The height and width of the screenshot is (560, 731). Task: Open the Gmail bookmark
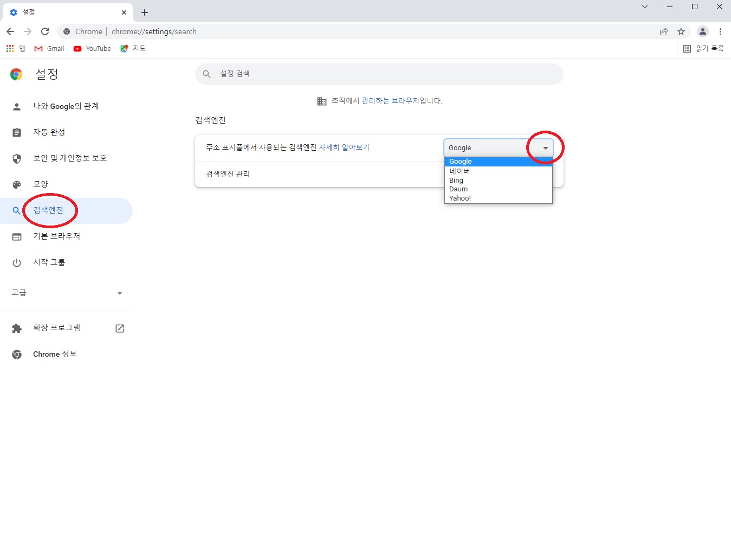[49, 48]
